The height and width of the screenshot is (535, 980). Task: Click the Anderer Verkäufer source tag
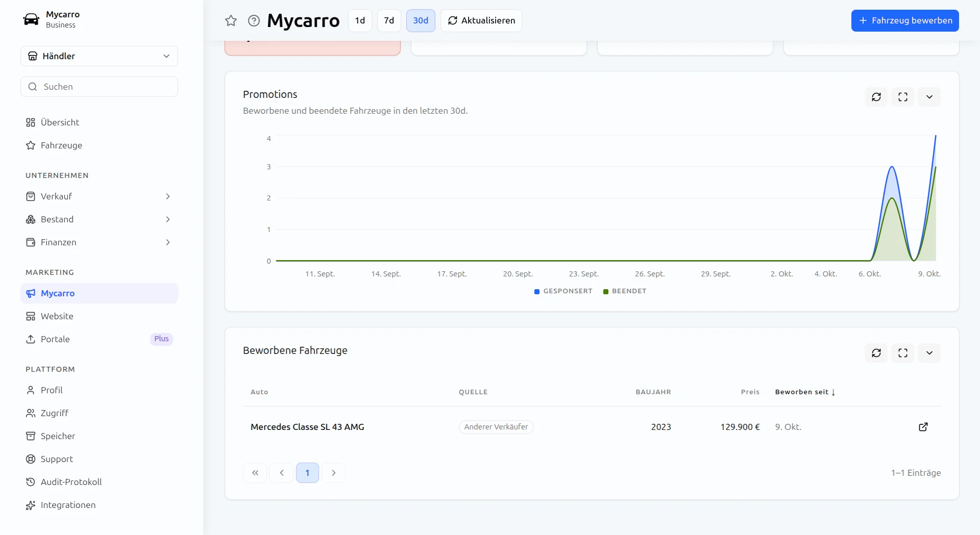(x=496, y=427)
